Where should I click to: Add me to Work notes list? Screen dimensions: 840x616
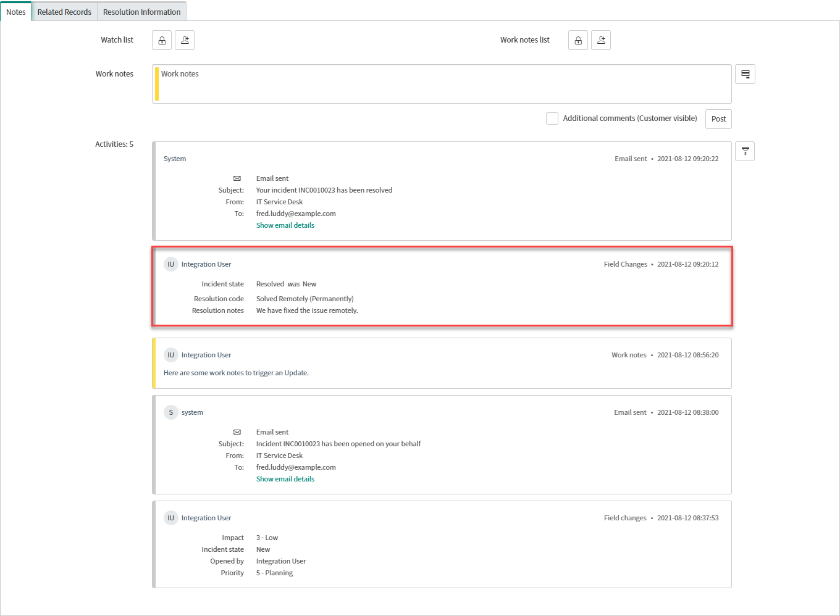601,41
